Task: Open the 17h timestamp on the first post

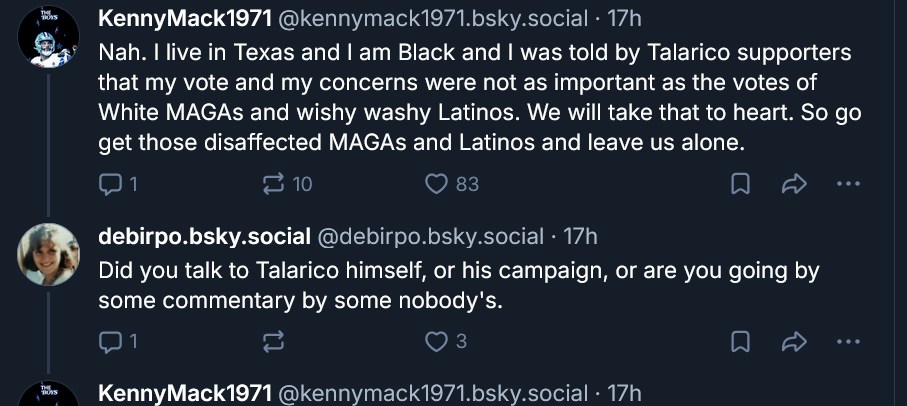Action: point(623,18)
